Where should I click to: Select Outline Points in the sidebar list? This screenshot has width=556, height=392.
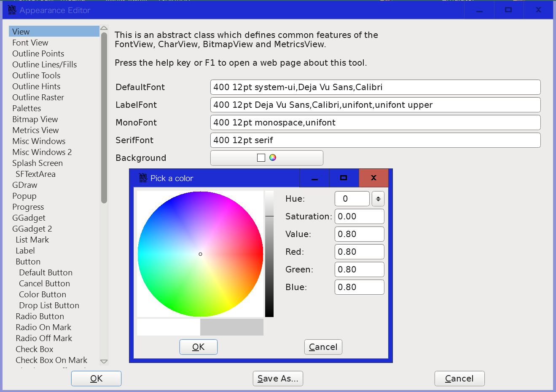[38, 53]
